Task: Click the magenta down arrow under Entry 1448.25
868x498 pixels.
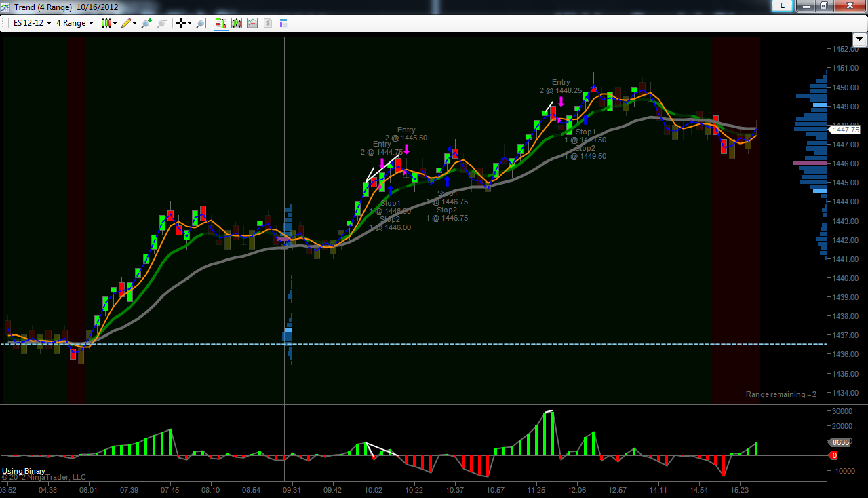Action: 561,102
